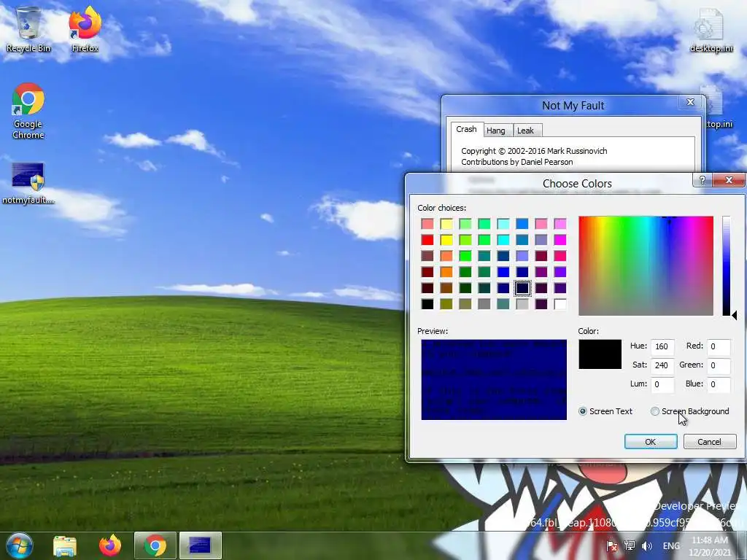Click the selected dark navy swatch with dotted border
Image resolution: width=747 pixels, height=560 pixels.
coord(522,287)
